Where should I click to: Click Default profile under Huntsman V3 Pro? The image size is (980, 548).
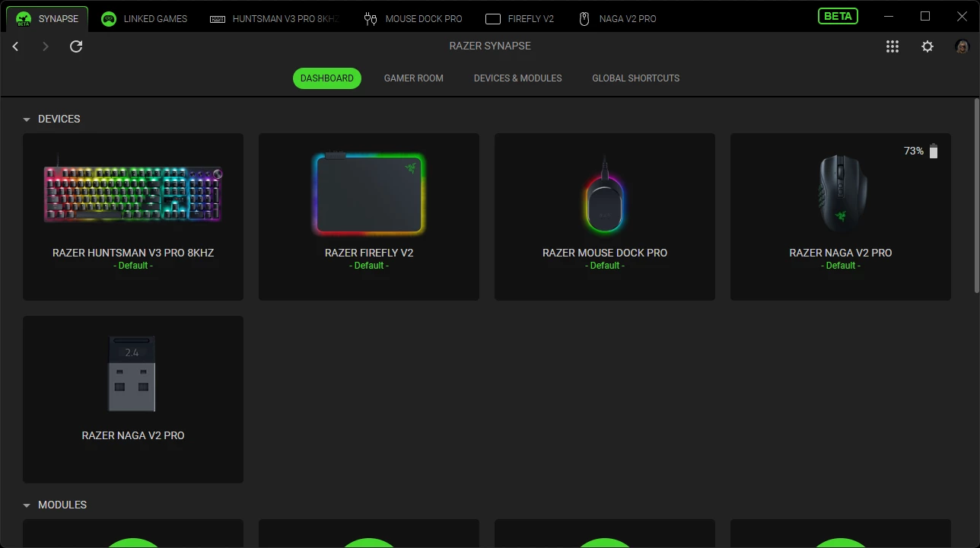133,266
